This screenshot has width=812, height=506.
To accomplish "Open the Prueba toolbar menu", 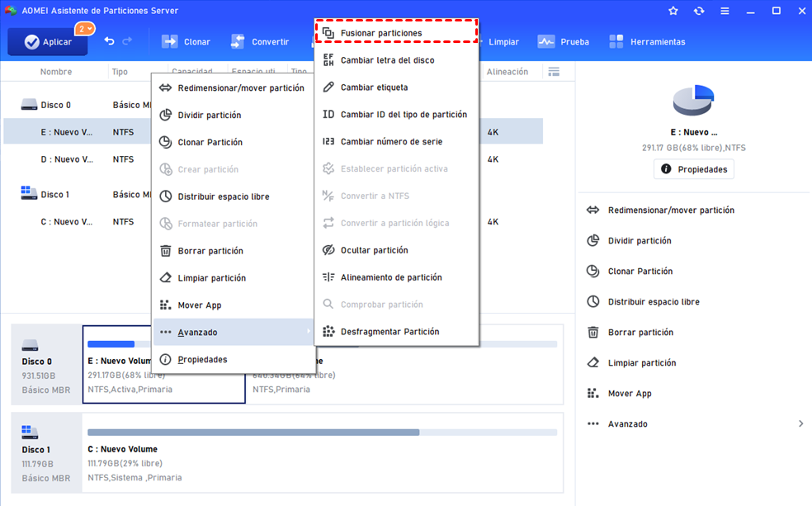I will [x=564, y=42].
